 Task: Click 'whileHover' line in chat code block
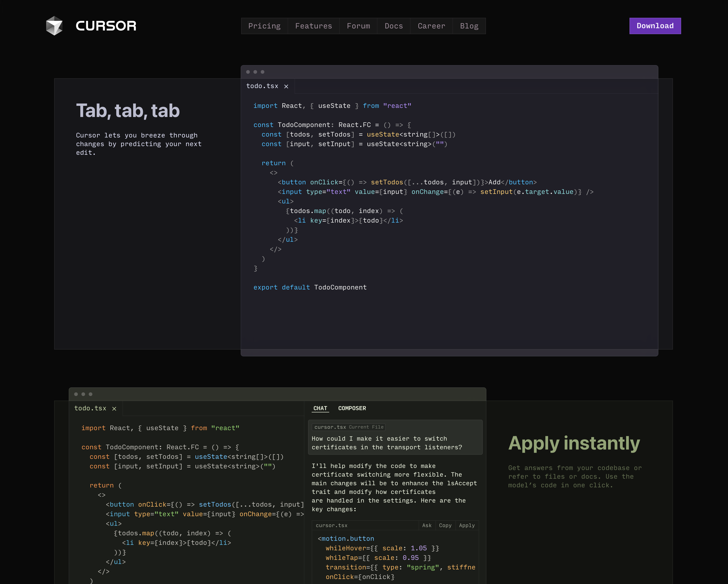coord(382,548)
